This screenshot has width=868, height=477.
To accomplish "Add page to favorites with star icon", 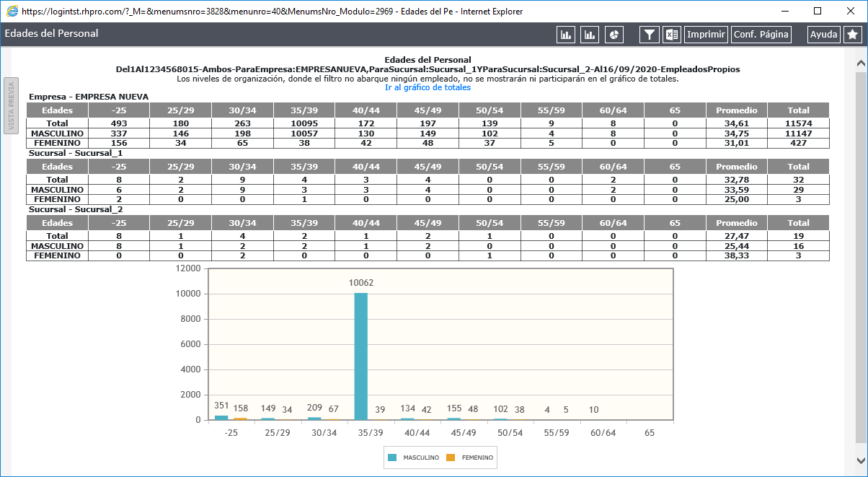I will click(851, 34).
